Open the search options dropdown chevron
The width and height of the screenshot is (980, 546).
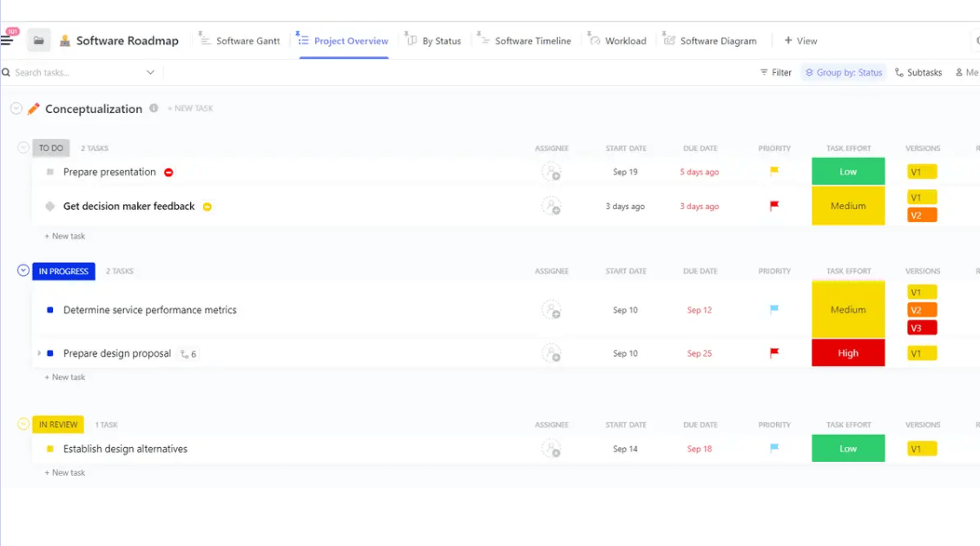(x=151, y=72)
